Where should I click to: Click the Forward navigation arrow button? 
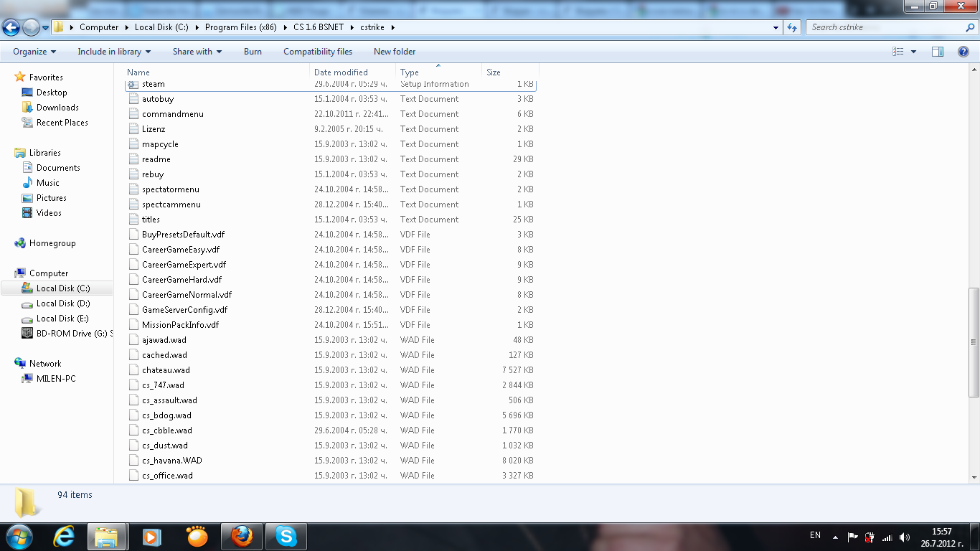coord(31,27)
